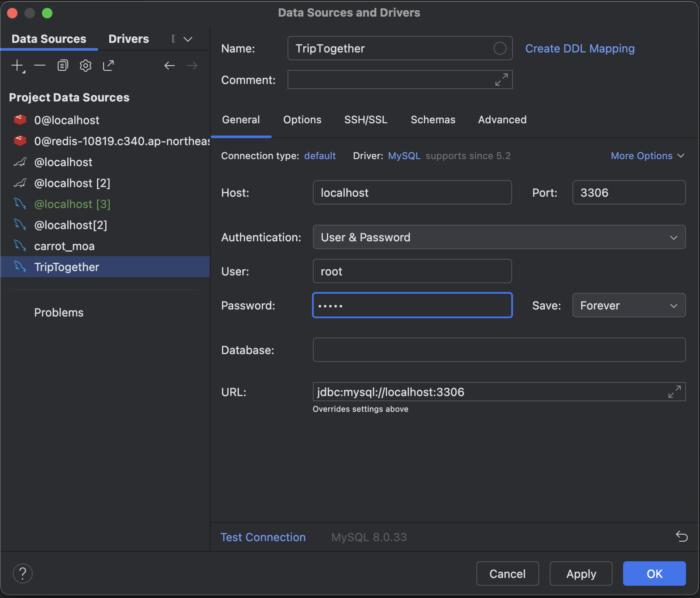Expand the URL field editor icon
700x598 pixels.
pos(674,392)
